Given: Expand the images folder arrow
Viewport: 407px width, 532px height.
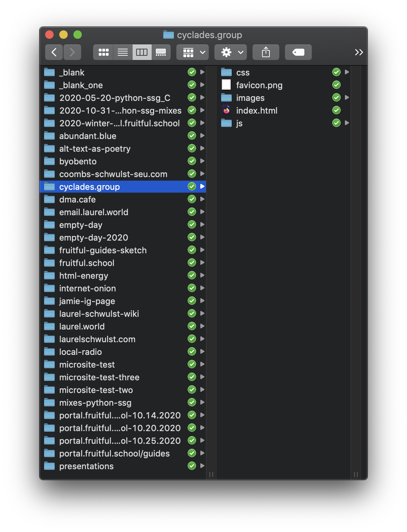Looking at the screenshot, I should pyautogui.click(x=347, y=98).
